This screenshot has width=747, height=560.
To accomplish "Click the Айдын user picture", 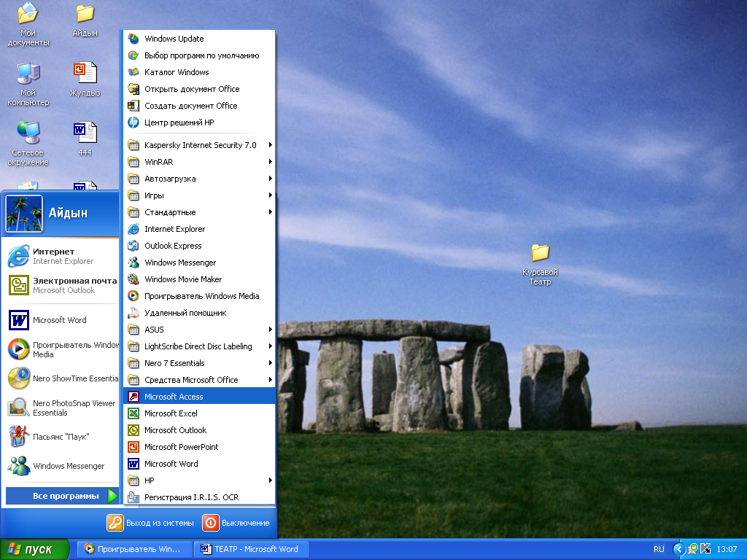I will click(x=24, y=214).
